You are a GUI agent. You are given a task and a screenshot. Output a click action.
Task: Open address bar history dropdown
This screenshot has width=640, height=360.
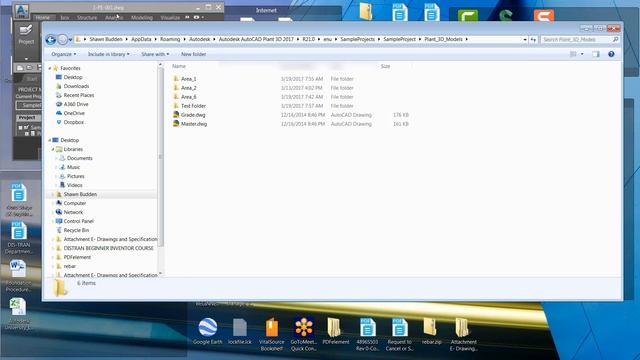pos(524,40)
